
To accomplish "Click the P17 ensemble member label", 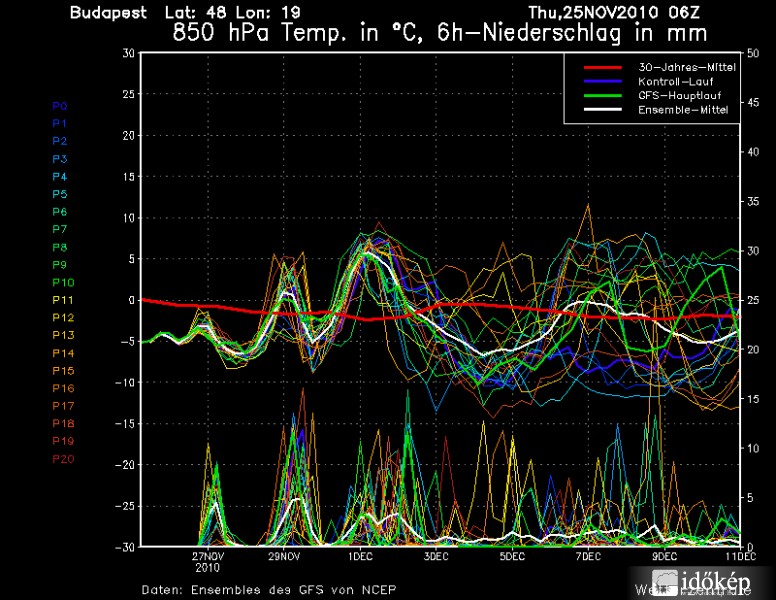I will [63, 406].
